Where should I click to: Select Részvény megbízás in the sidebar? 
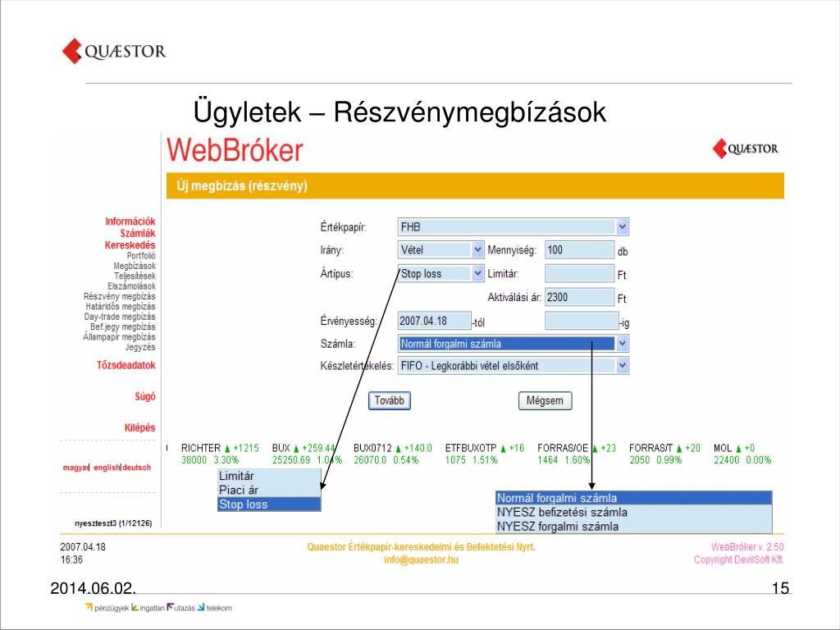(x=120, y=296)
